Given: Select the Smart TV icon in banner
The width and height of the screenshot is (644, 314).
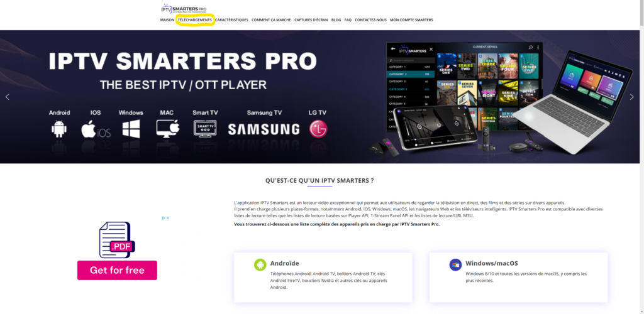Looking at the screenshot, I should point(205,128).
